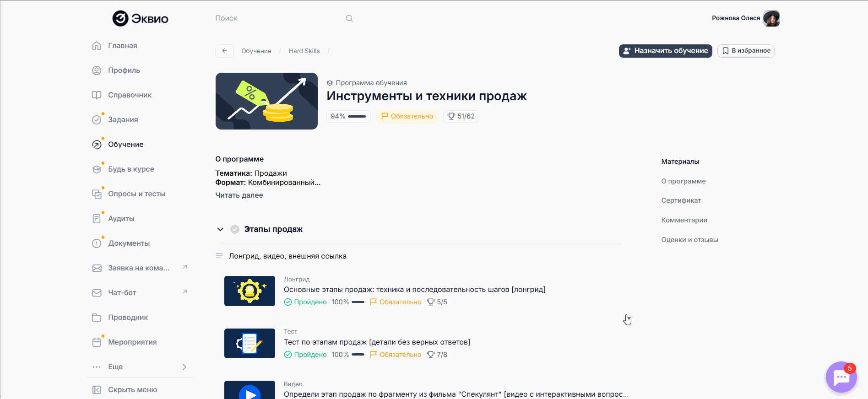Click the Проводник folder icon
This screenshot has width=868, height=399.
click(x=97, y=318)
